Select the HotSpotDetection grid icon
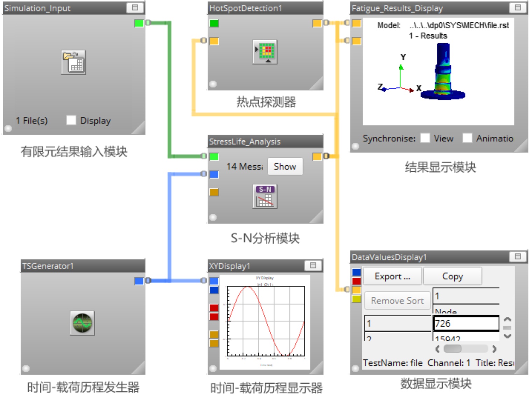The width and height of the screenshot is (532, 399). [265, 52]
